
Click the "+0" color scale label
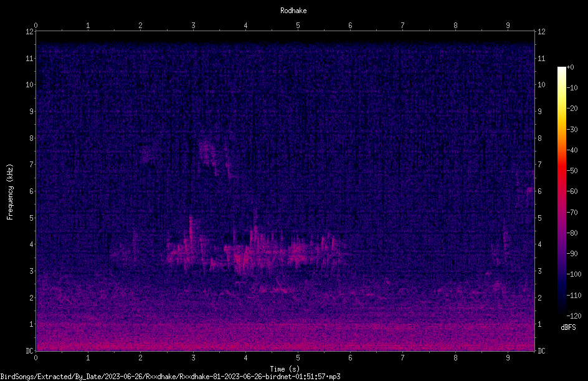click(x=570, y=67)
